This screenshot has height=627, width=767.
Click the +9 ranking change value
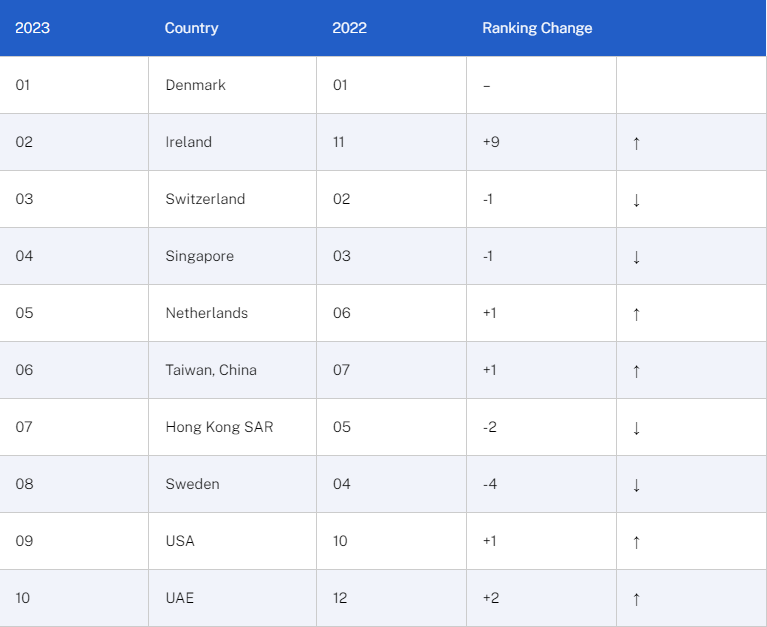(x=491, y=142)
